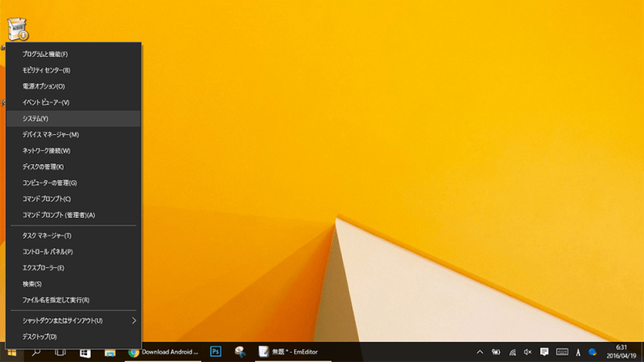Switch to the 無題 EmEditor window

[x=289, y=353]
